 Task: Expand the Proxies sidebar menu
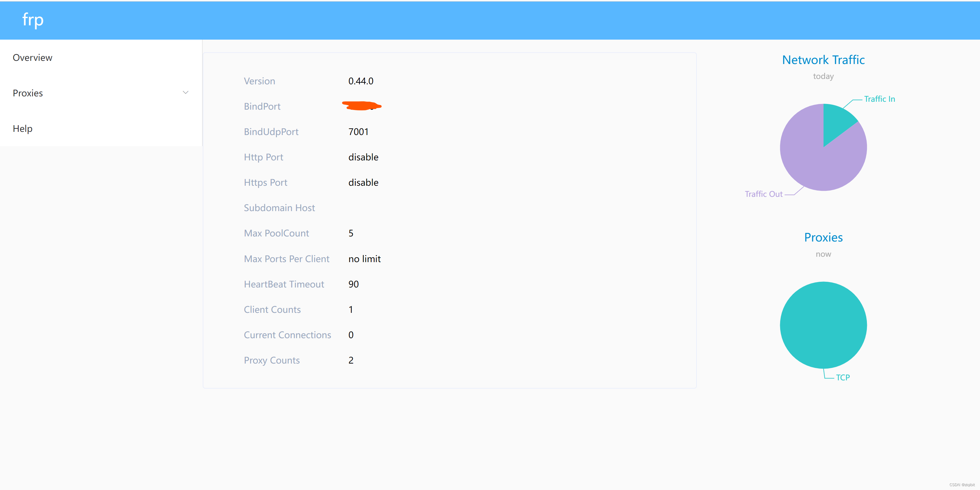(28, 93)
